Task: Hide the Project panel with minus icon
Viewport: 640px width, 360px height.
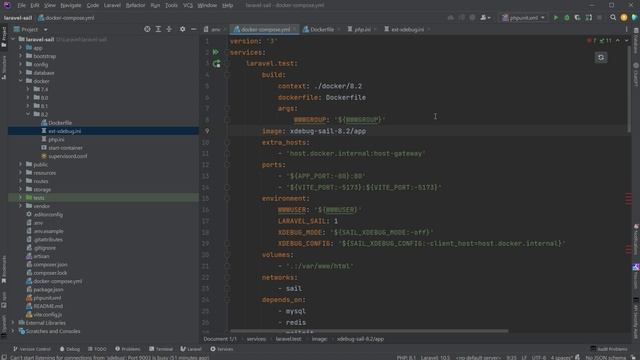Action: (x=193, y=29)
